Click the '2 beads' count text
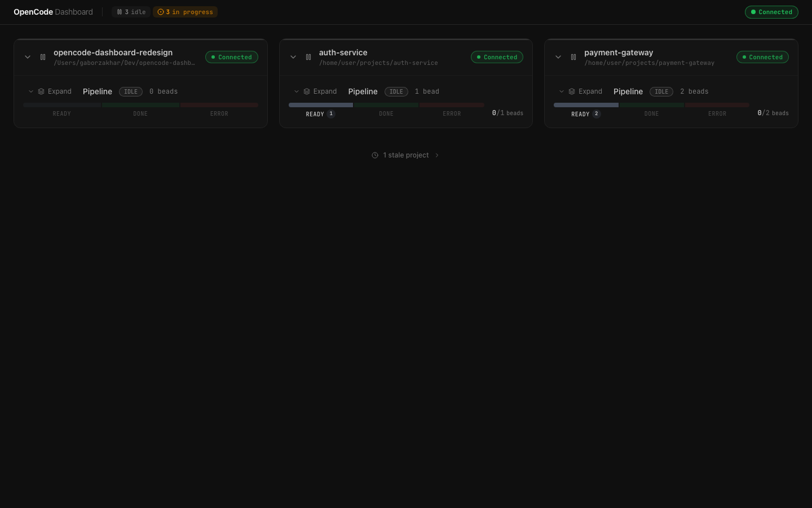 tap(694, 91)
